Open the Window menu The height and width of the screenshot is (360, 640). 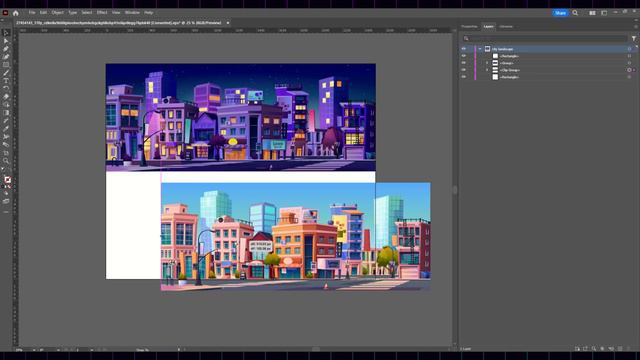132,13
